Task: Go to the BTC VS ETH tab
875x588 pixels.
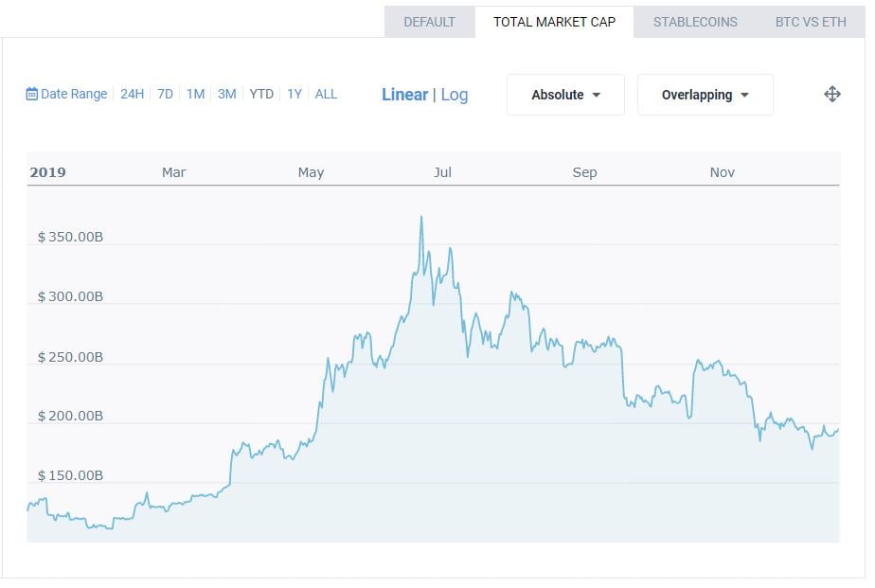Action: point(810,22)
